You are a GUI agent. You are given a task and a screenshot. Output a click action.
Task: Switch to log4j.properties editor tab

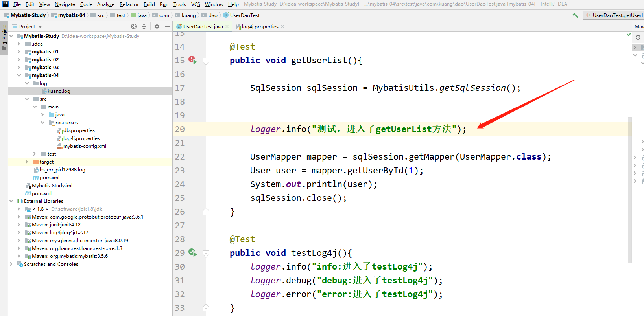point(260,26)
